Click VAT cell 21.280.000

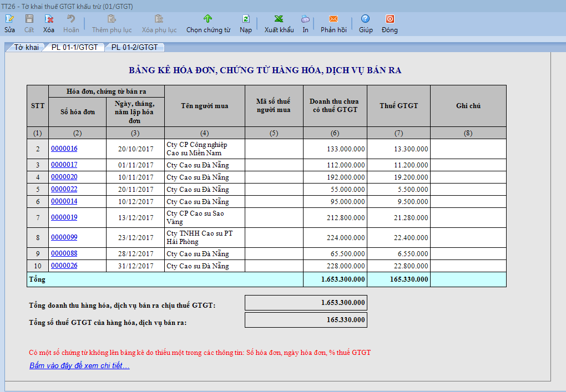[398, 218]
